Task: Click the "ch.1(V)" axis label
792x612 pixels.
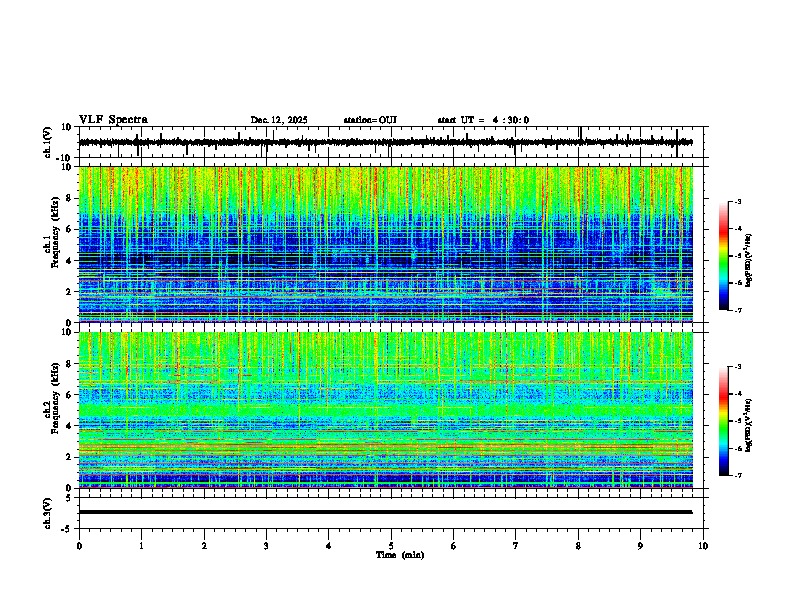Action: pos(48,142)
